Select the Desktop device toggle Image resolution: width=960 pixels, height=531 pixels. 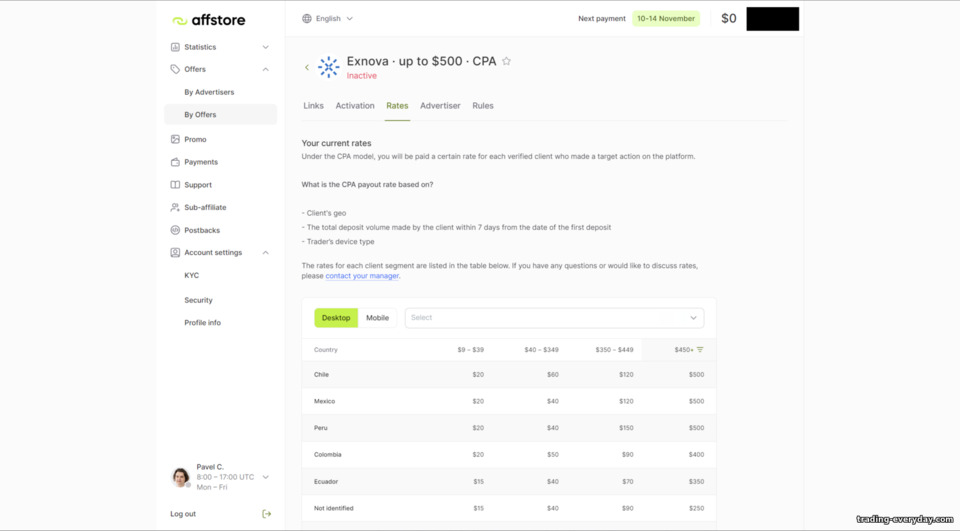(336, 318)
